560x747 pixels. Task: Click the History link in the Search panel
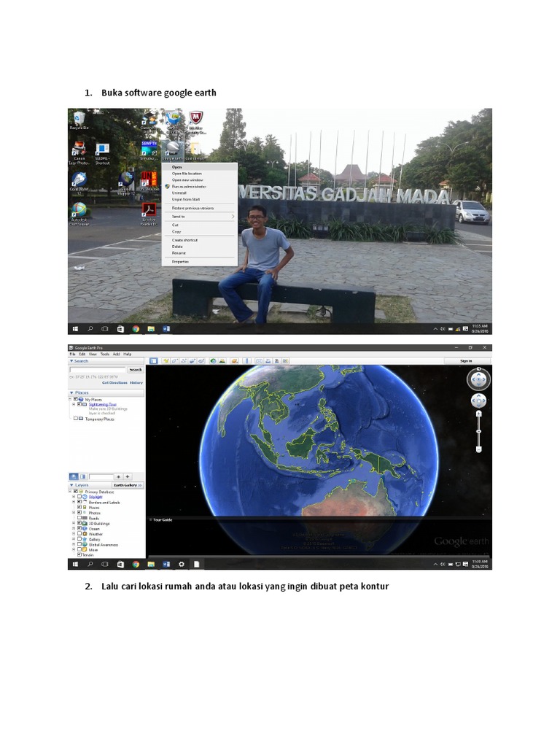coord(136,382)
